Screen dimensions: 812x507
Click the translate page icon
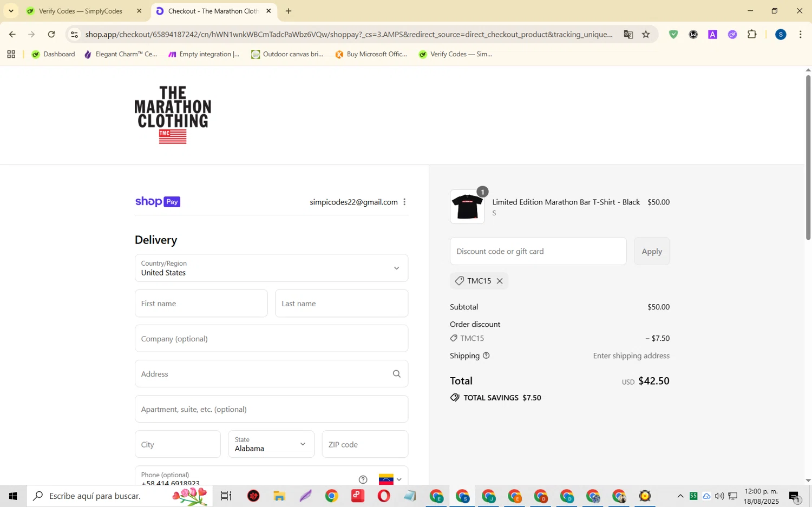[628, 35]
